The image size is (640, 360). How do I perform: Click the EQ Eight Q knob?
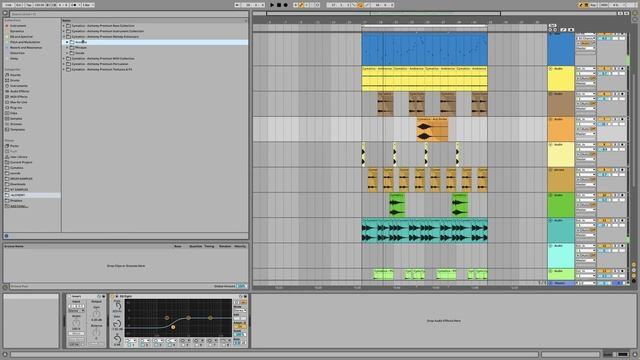(x=117, y=339)
